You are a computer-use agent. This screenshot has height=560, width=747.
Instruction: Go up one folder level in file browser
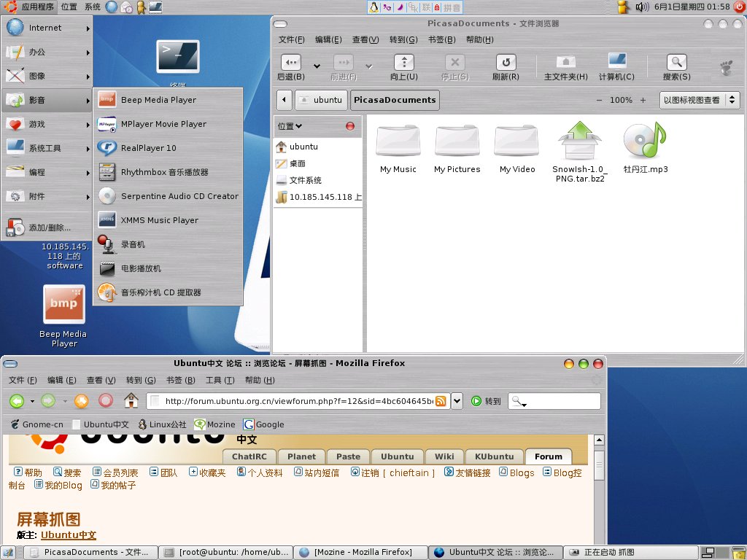(x=404, y=67)
